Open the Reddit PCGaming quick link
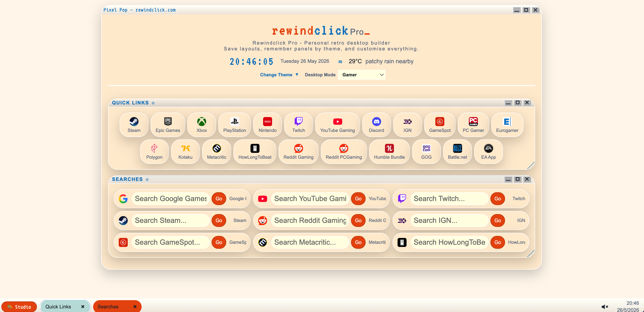644x312 pixels. 344,151
